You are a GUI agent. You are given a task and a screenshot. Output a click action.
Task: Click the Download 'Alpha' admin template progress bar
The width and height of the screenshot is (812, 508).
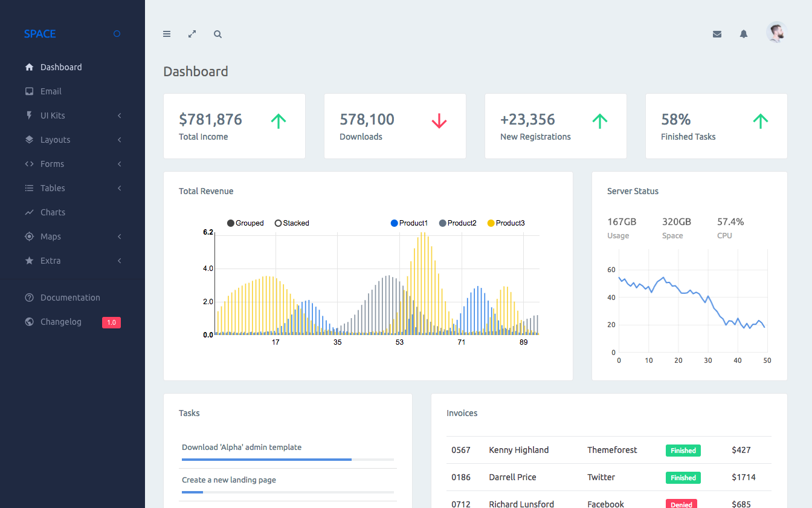coord(288,460)
